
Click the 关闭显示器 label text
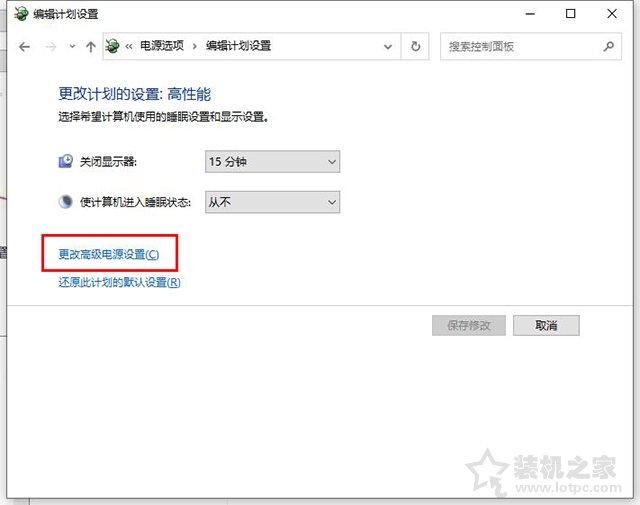tap(108, 162)
